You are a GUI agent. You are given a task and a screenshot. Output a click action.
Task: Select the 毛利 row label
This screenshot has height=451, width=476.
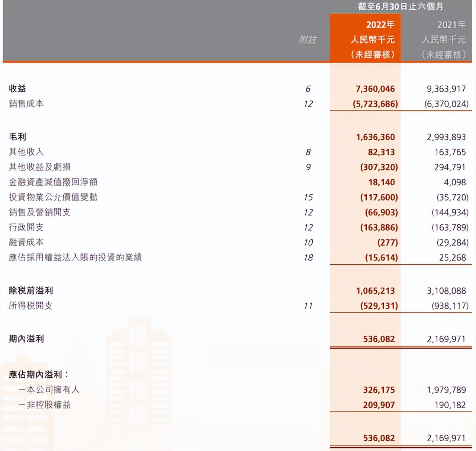point(17,137)
